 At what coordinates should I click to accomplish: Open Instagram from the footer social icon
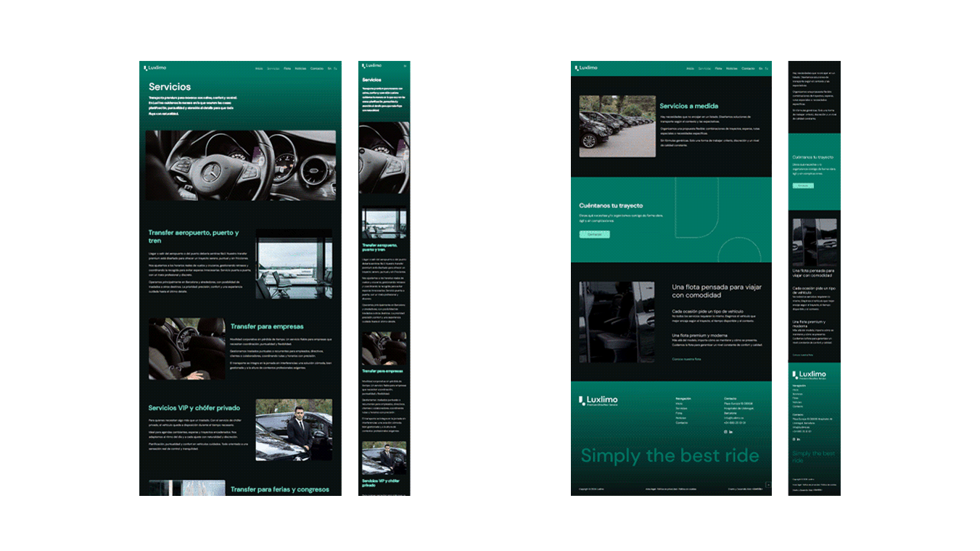pos(725,432)
